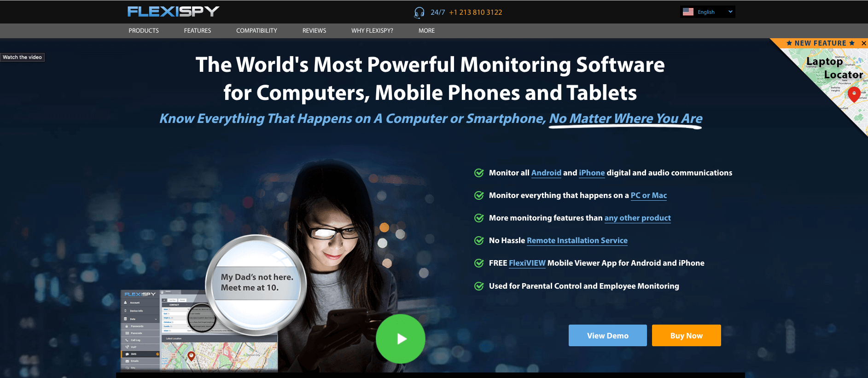Follow the any other product link
Screen dimensions: 868x378
point(637,218)
